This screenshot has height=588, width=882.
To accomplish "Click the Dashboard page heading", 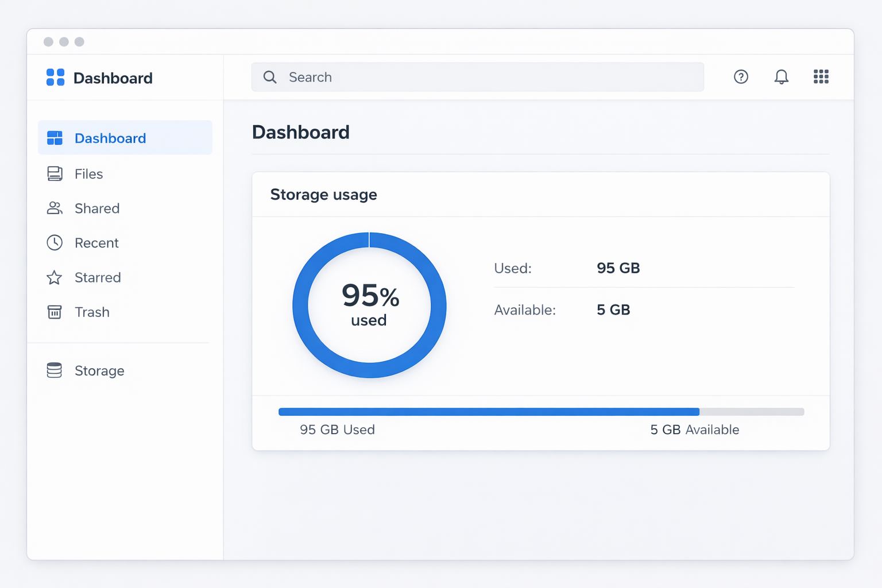I will click(x=301, y=133).
